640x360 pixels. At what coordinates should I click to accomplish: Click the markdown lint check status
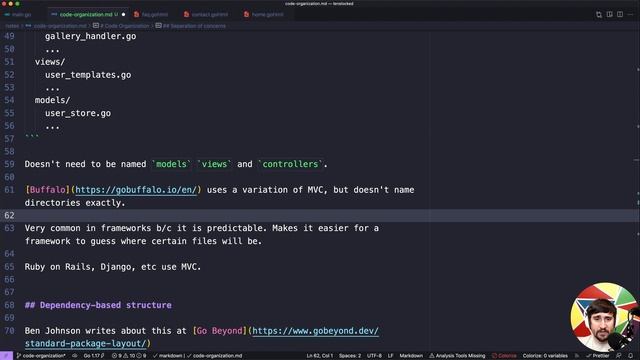click(198, 356)
